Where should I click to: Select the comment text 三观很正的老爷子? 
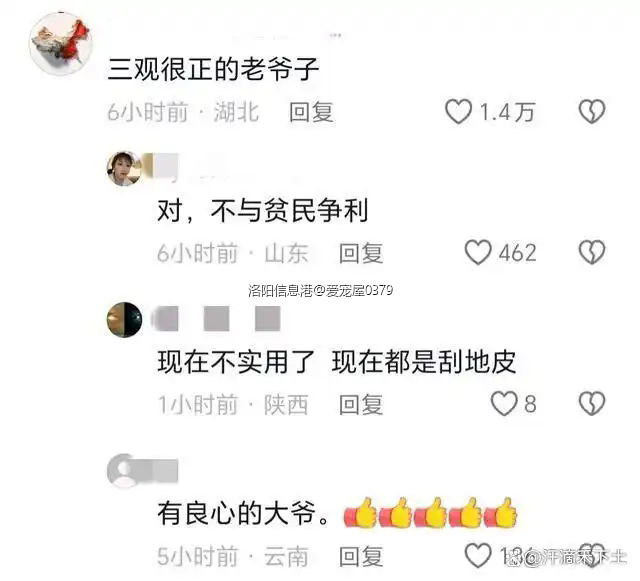(213, 69)
